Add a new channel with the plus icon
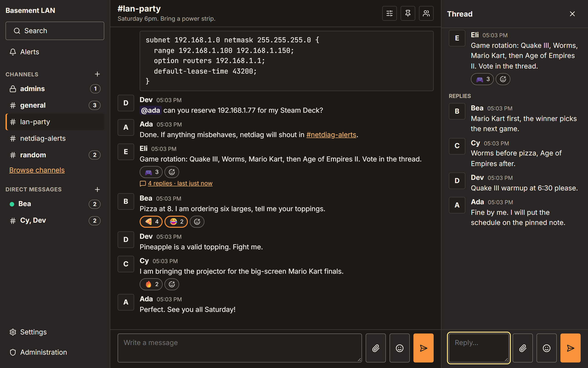588x368 pixels. point(97,74)
